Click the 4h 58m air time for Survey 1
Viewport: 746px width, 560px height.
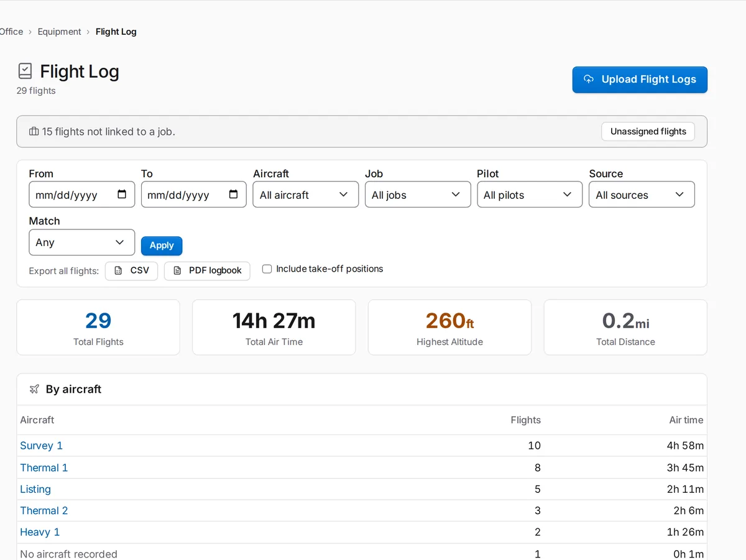click(x=685, y=446)
